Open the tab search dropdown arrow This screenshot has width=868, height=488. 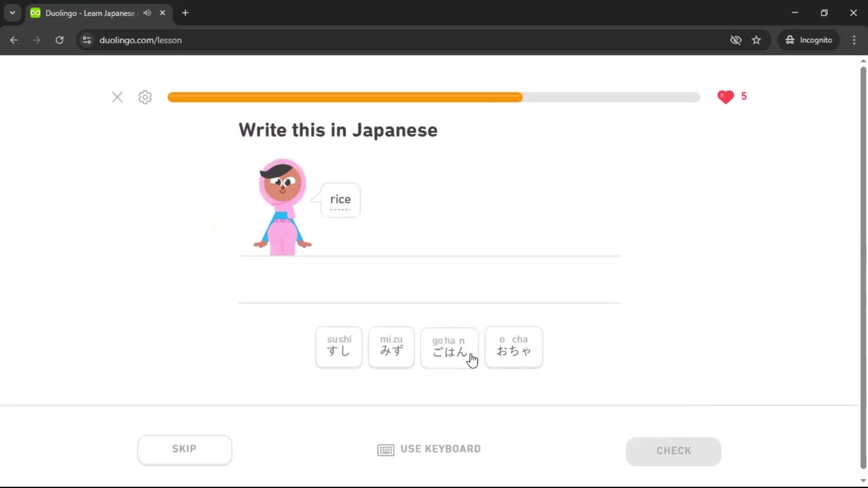[12, 13]
